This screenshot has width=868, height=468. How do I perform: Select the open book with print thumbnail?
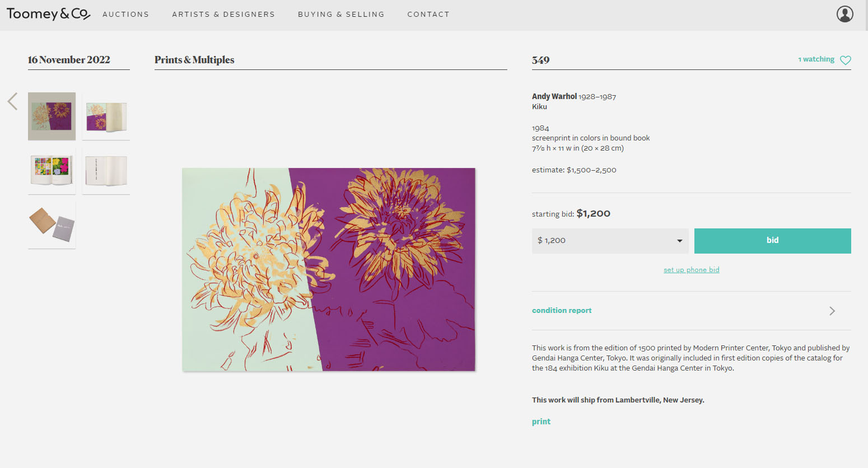[x=106, y=116]
